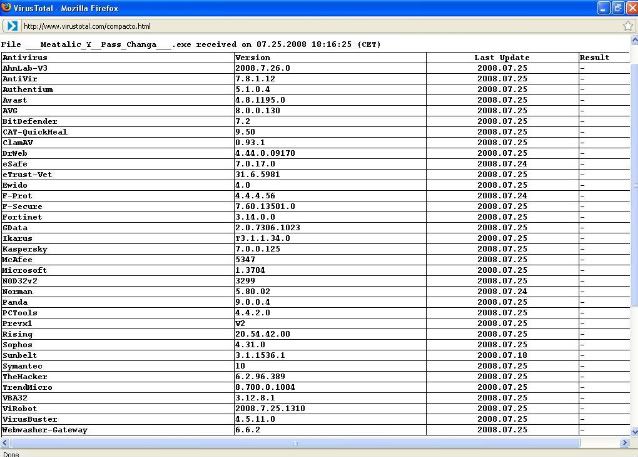The height and width of the screenshot is (457, 638).
Task: Click the vertical scrollbar thumb
Action: (x=634, y=184)
